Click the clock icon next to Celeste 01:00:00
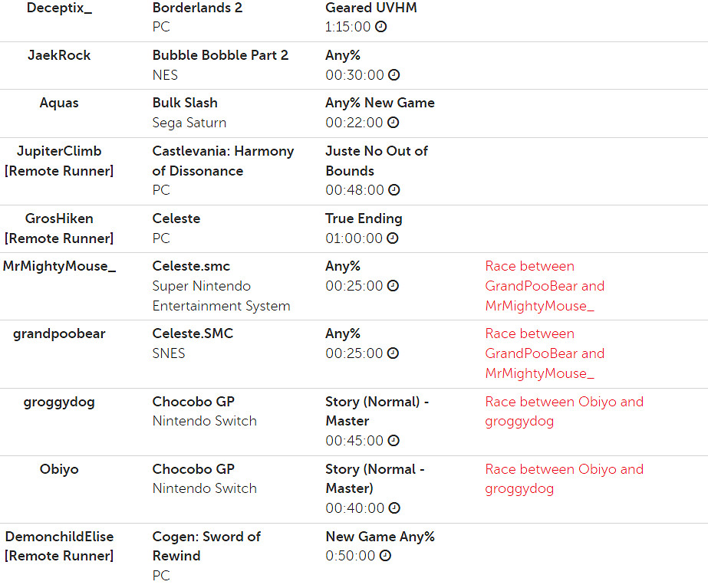708x588 pixels. 394,238
